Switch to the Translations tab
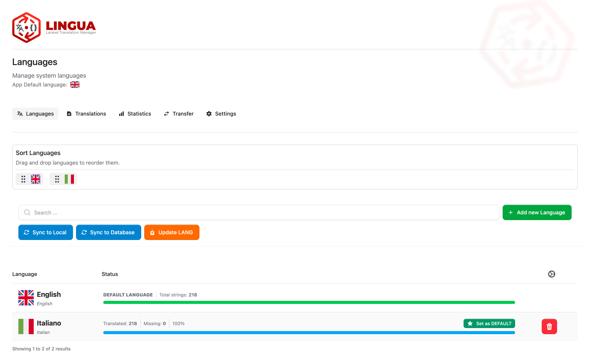The height and width of the screenshot is (364, 590). [x=86, y=114]
